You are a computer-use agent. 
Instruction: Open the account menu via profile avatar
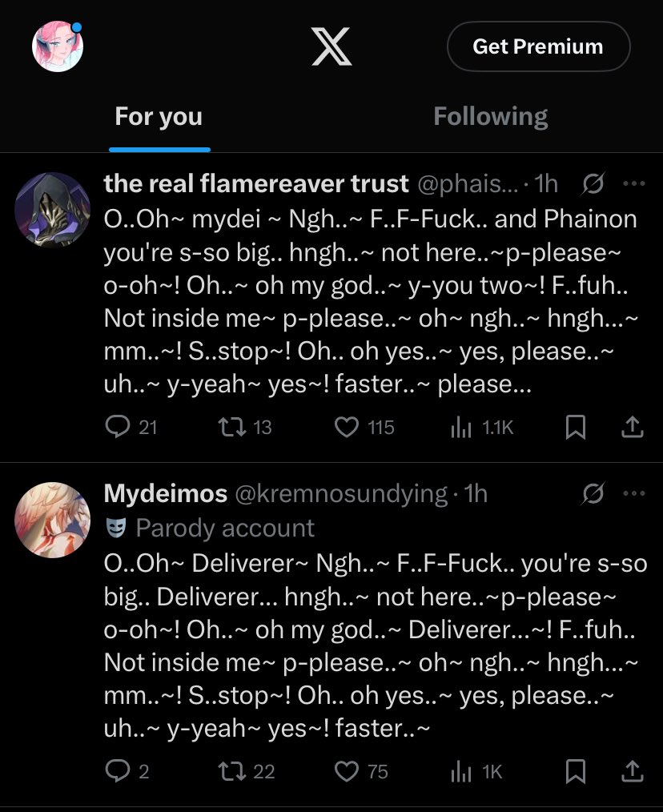(x=57, y=46)
